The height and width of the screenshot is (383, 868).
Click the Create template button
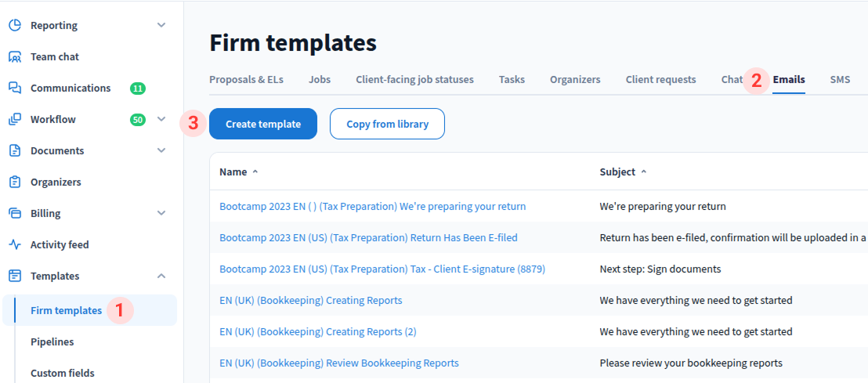point(263,124)
